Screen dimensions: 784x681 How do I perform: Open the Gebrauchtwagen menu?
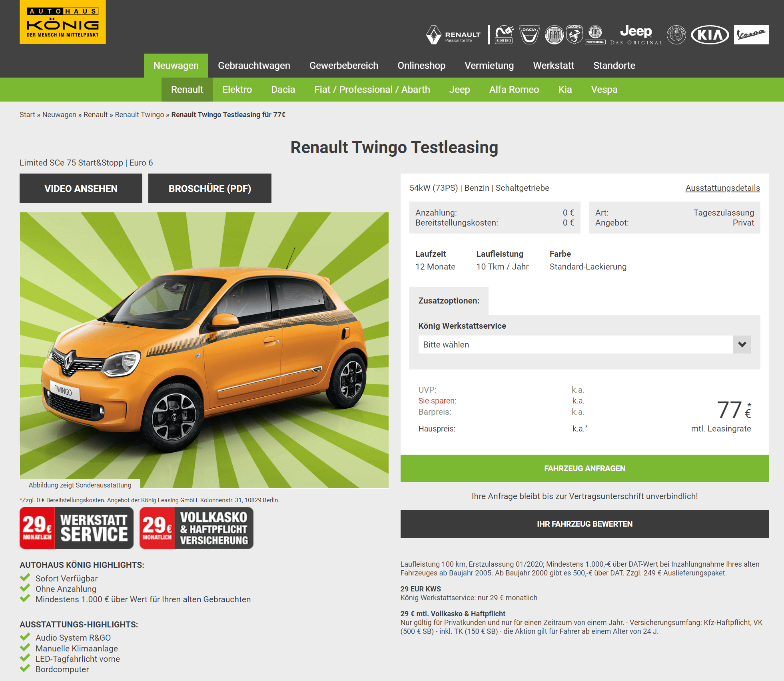(x=254, y=65)
